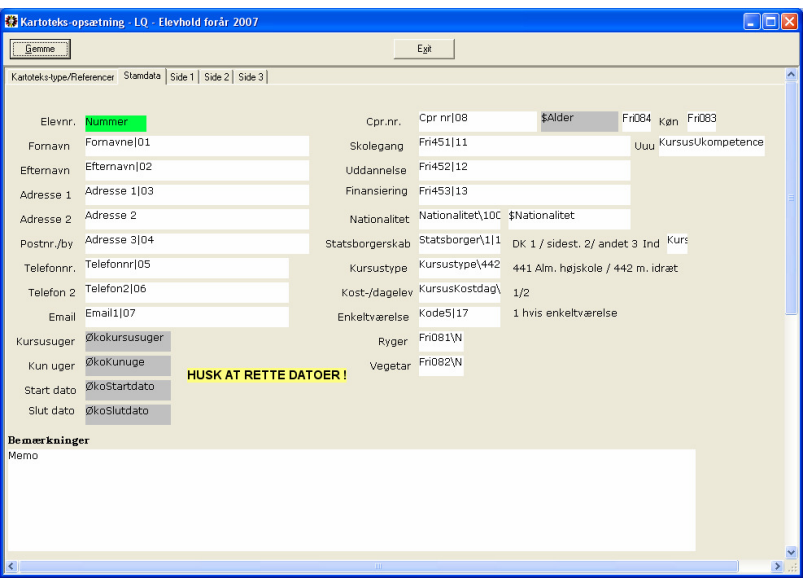
Task: Click the 'DK 1 / sidest. 2/ andet 3' text
Action: (x=575, y=244)
